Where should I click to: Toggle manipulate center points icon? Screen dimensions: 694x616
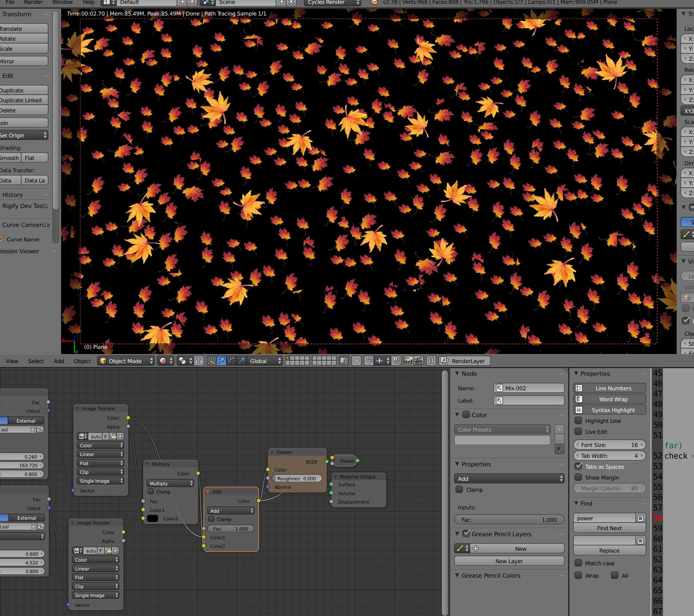199,361
